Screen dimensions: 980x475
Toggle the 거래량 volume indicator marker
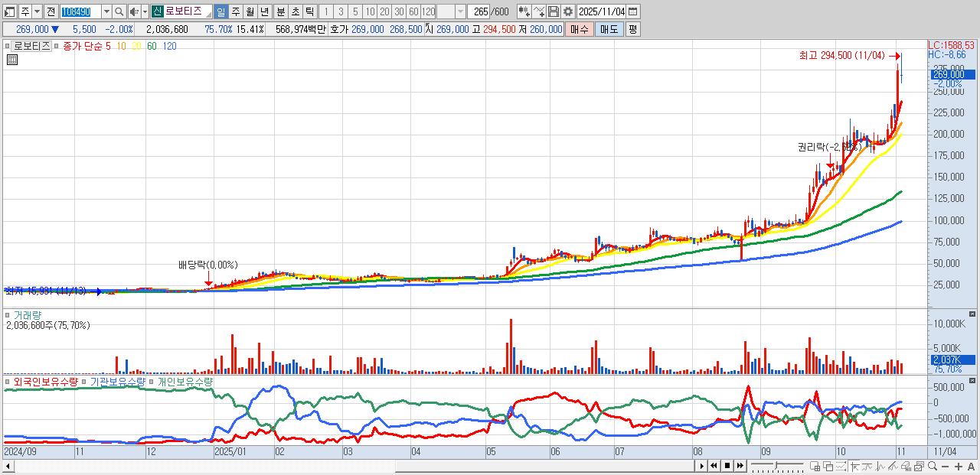point(8,314)
